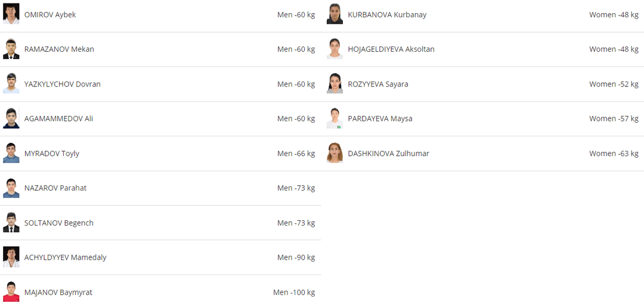This screenshot has width=644, height=306.
Task: Click Women -63 kg category label
Action: [x=614, y=154]
